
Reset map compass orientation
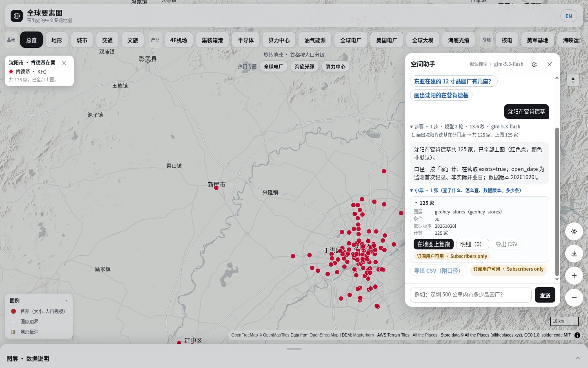point(573,80)
